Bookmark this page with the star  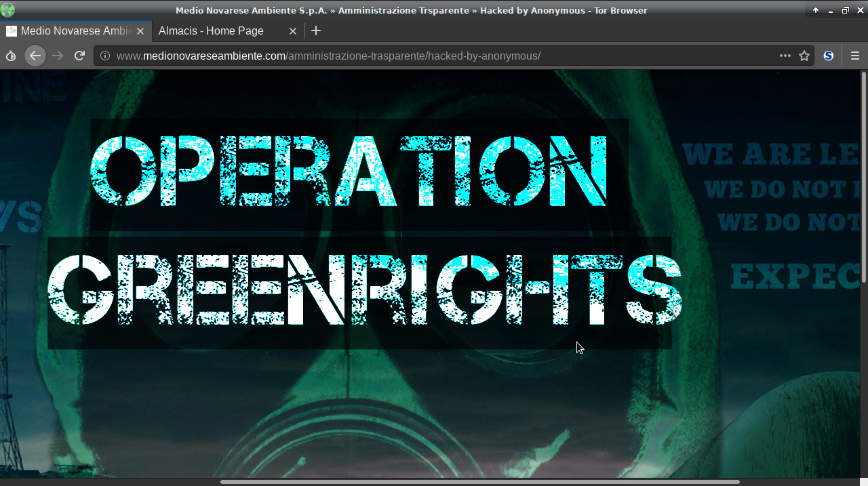(804, 56)
